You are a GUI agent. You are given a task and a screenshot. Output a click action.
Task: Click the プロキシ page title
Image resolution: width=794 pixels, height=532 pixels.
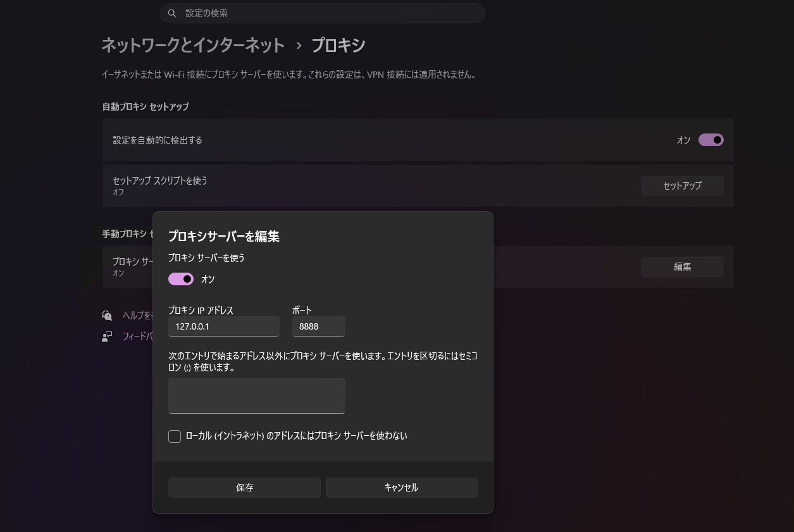338,46
